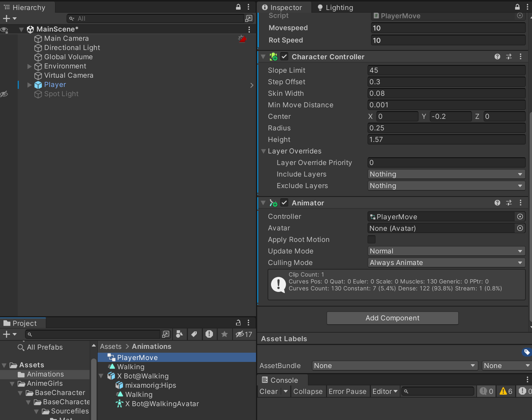Pick Script object selector

pyautogui.click(x=520, y=15)
